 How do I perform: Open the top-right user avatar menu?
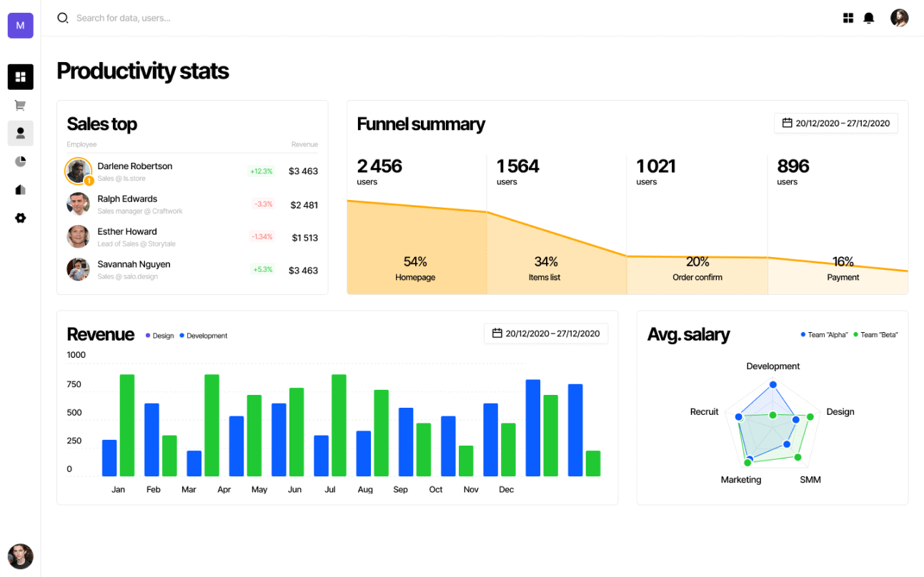coord(899,18)
